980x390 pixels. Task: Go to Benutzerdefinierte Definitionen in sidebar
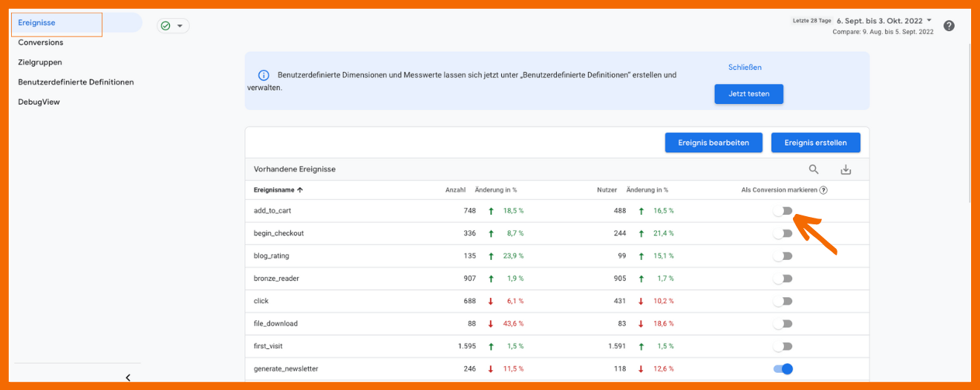[x=76, y=82]
